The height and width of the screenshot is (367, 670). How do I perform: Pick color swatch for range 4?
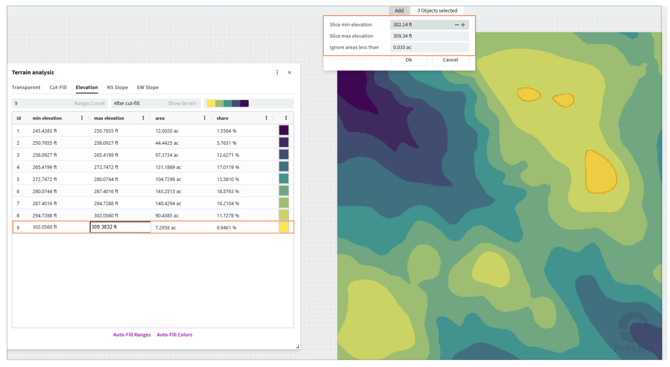tap(284, 167)
